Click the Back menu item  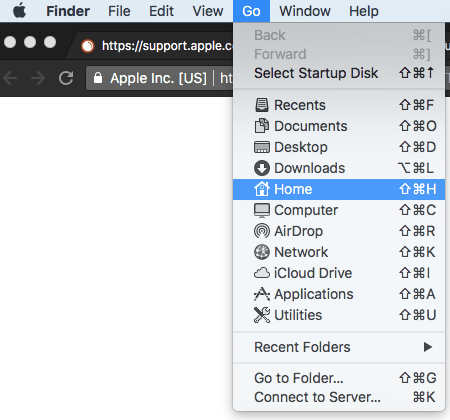pos(339,35)
